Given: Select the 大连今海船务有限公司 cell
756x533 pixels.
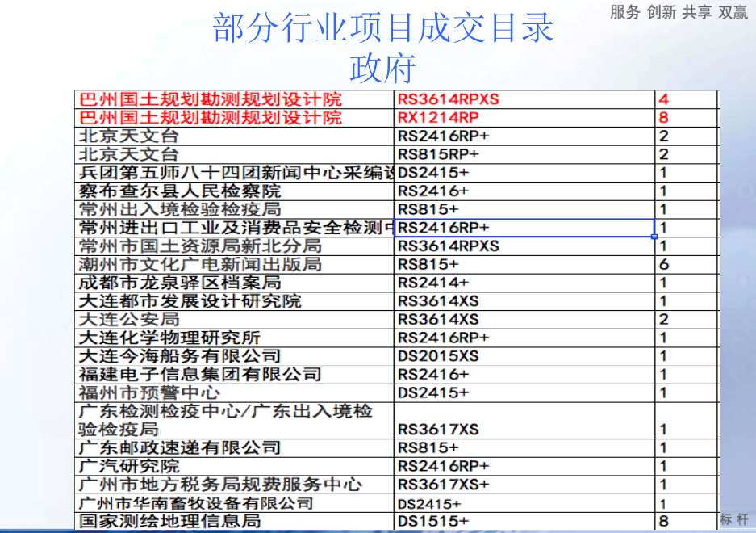Looking at the screenshot, I should pos(234,356).
